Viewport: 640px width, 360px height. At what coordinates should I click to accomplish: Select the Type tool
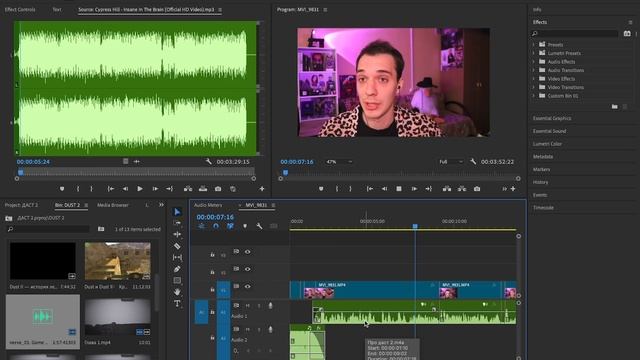[x=177, y=303]
